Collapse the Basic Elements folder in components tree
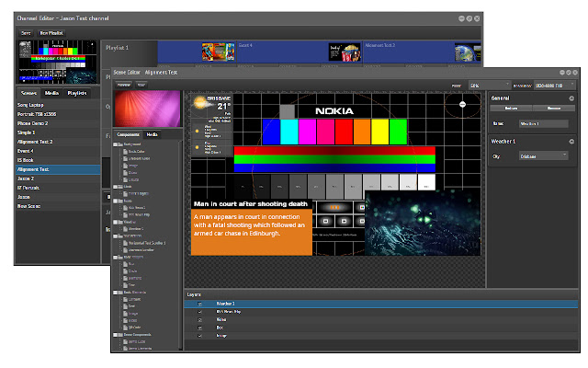This screenshot has width=588, height=368. 116,293
